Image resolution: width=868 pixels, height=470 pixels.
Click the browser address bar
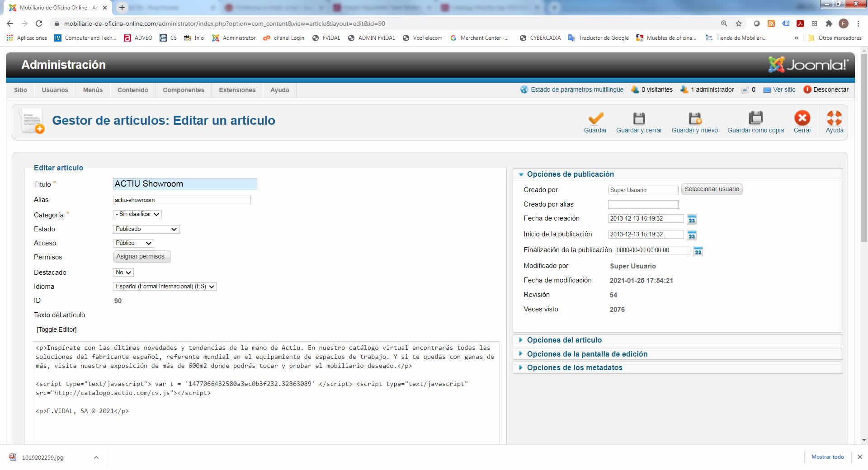click(384, 23)
